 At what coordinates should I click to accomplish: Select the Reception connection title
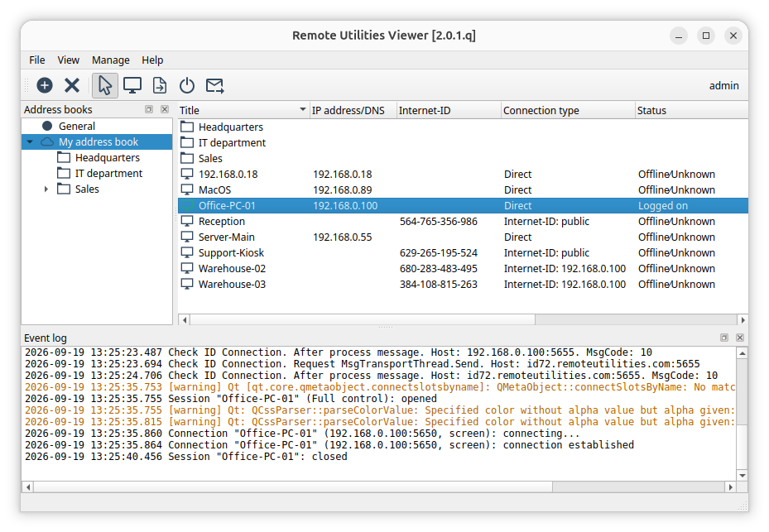222,221
